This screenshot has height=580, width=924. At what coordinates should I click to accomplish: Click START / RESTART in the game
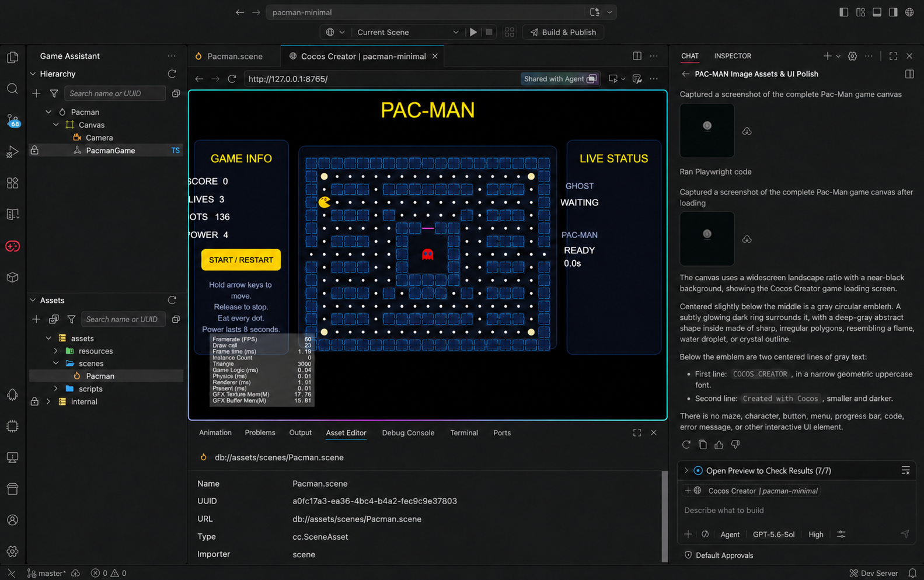[x=241, y=260]
